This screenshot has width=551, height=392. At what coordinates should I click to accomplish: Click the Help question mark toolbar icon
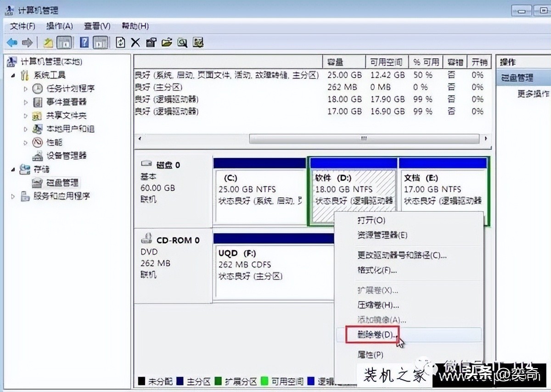[x=84, y=42]
